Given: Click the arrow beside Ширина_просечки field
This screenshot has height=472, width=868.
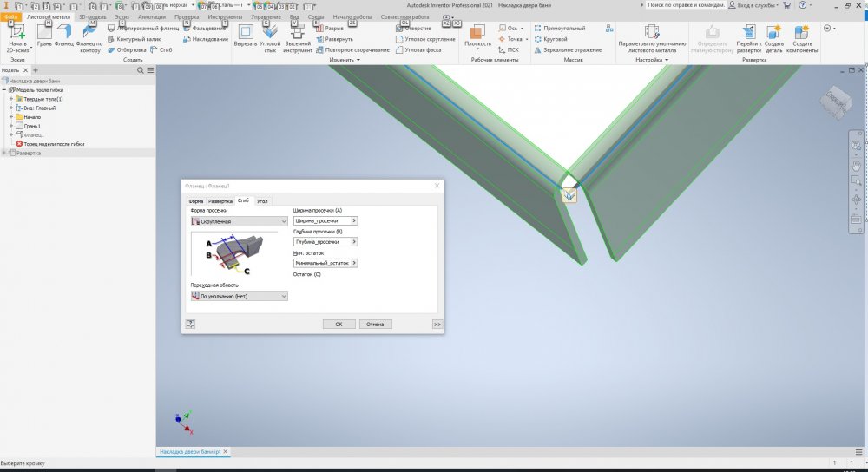Looking at the screenshot, I should [355, 220].
